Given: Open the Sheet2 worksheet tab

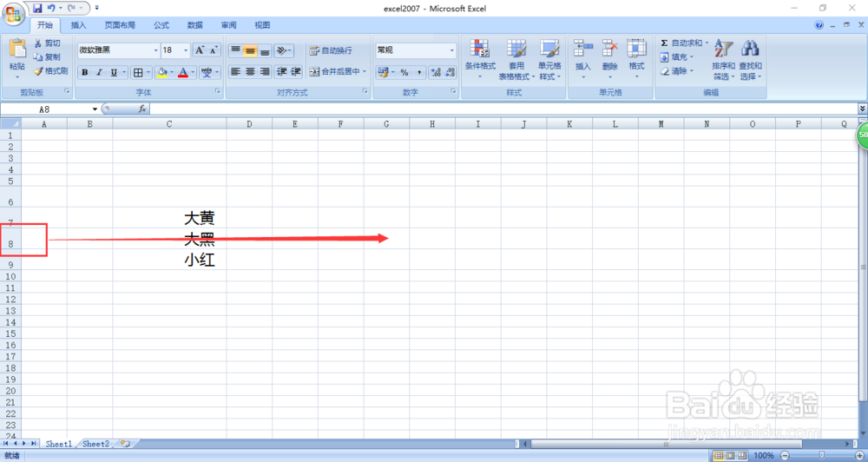Looking at the screenshot, I should [x=95, y=444].
